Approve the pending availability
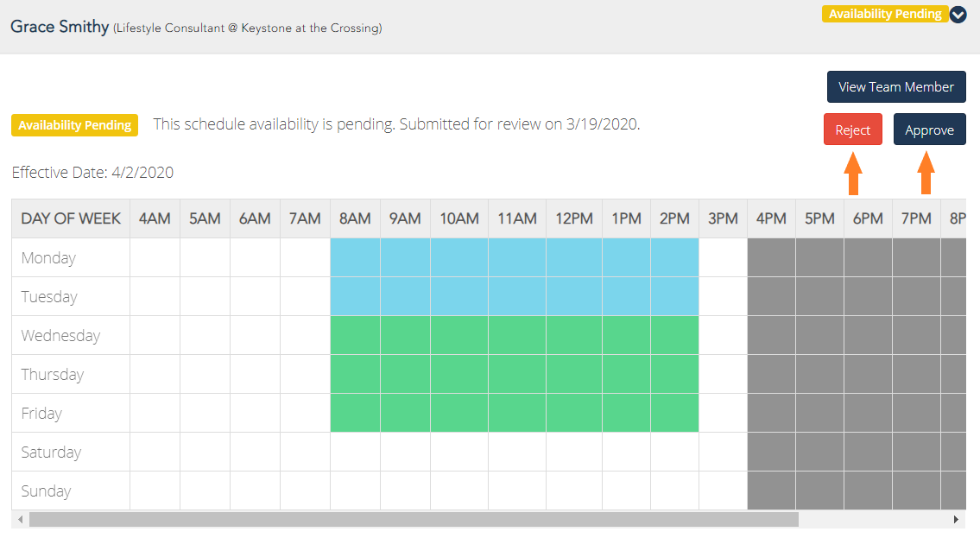 click(929, 130)
